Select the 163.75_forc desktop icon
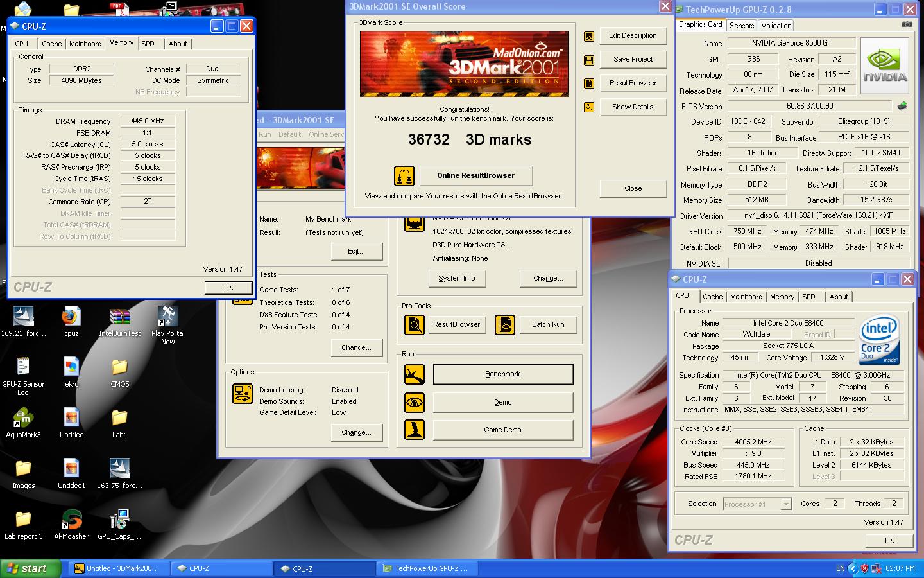The image size is (924, 578). point(119,474)
